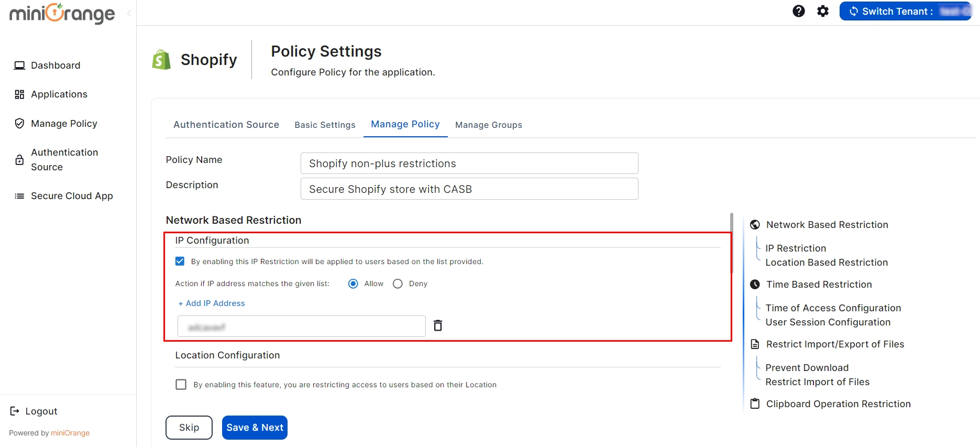Jump to Time of Access Configuration
The width and height of the screenshot is (980, 447).
point(833,308)
